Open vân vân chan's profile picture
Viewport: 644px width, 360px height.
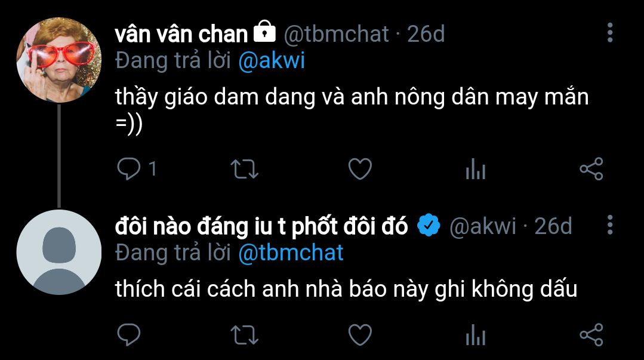(58, 60)
